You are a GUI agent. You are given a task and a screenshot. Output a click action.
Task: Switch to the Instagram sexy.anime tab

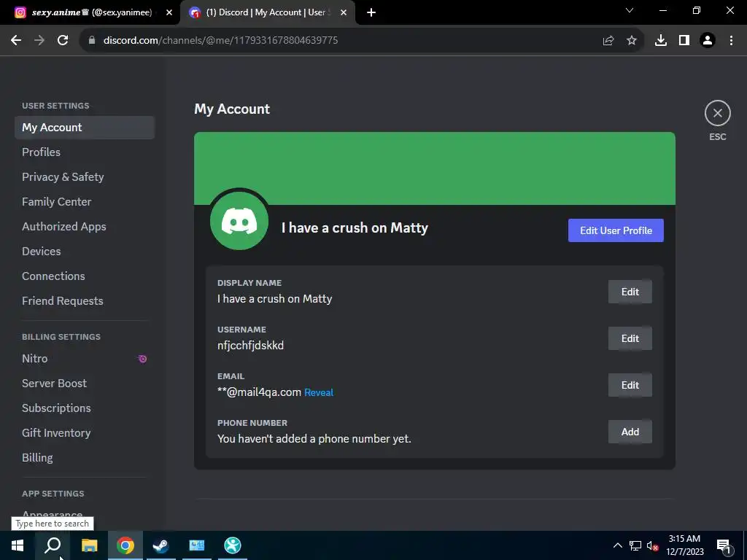pyautogui.click(x=90, y=12)
